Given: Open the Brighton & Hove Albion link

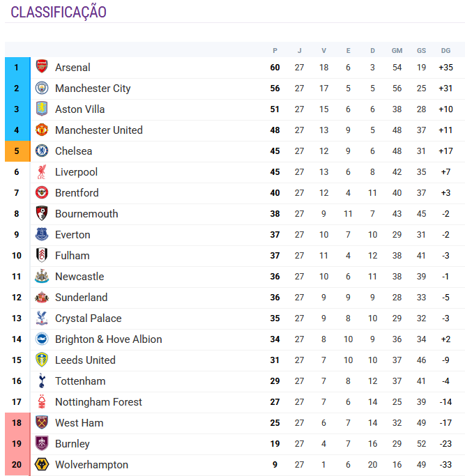Looking at the screenshot, I should 108,339.
